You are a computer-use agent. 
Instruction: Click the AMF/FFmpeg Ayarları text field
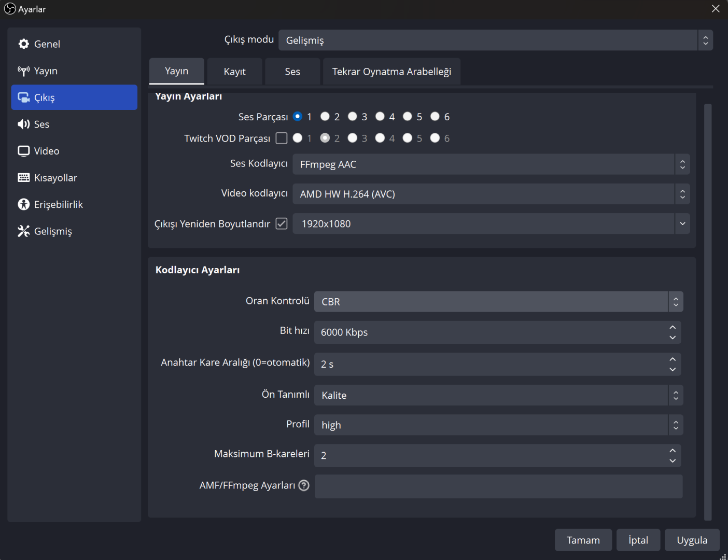(498, 486)
